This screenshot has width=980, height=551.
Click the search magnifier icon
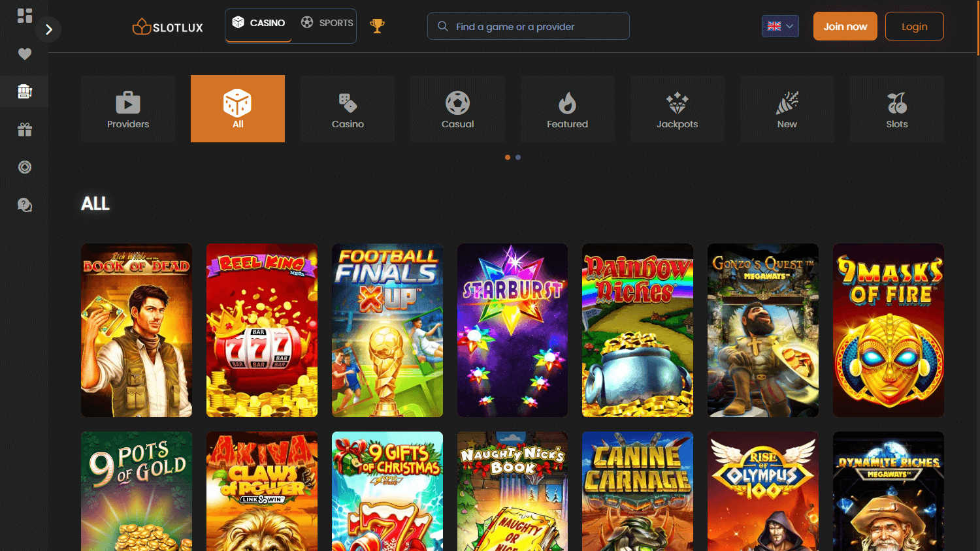pyautogui.click(x=443, y=26)
